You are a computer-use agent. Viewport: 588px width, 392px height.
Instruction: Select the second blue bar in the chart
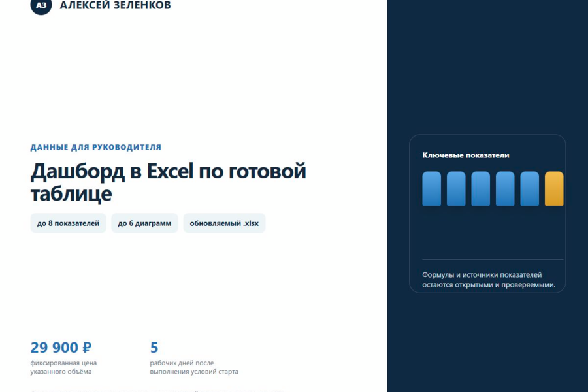point(456,189)
